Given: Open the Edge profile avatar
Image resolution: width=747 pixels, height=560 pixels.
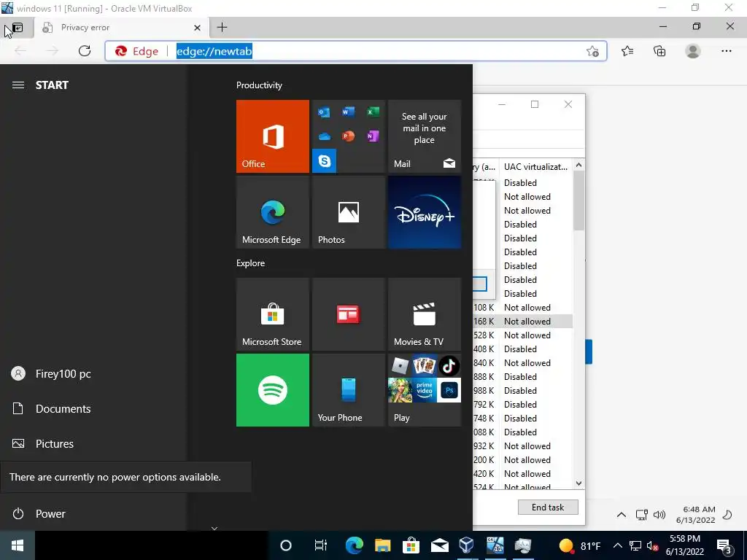Looking at the screenshot, I should click(x=693, y=51).
